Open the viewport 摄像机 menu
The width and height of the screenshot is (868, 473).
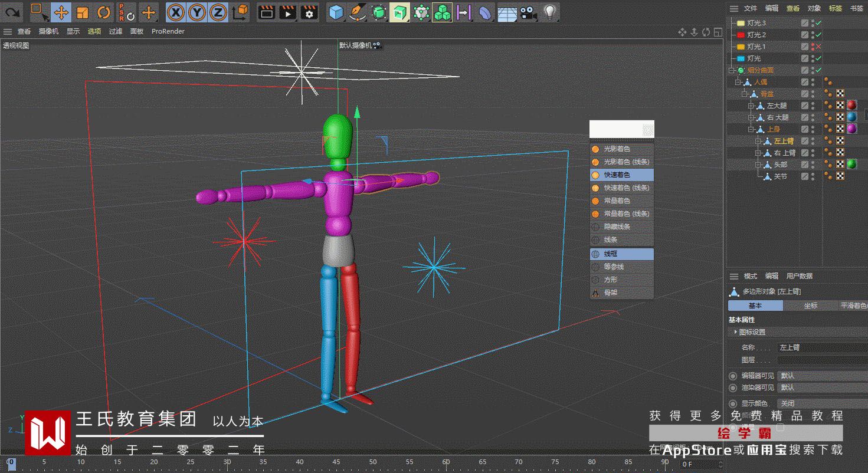tap(48, 32)
